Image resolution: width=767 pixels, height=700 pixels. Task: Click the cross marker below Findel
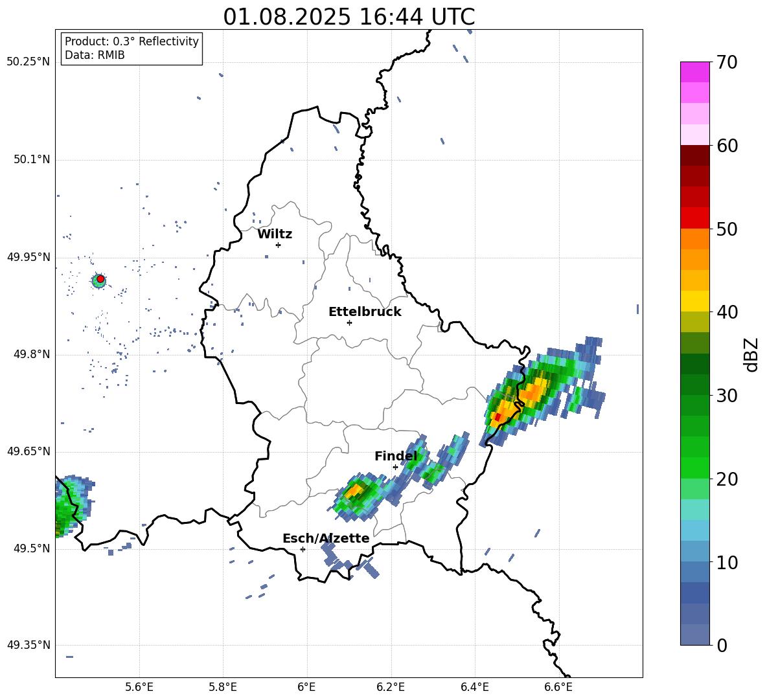pos(395,468)
